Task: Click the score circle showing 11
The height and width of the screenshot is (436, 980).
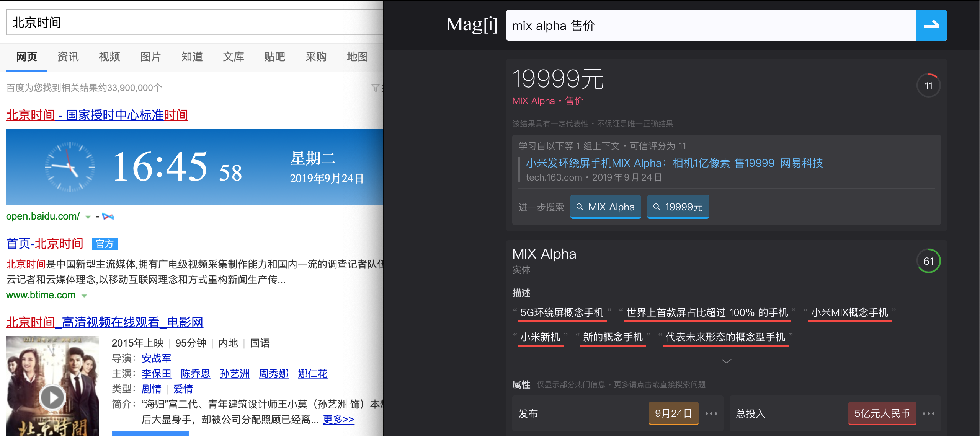Action: pyautogui.click(x=928, y=86)
